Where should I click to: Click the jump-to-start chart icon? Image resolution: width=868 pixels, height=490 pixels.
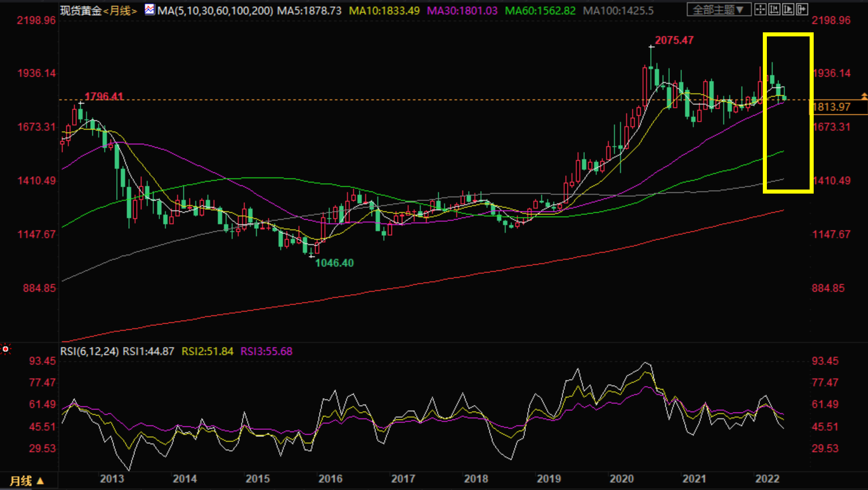(774, 9)
